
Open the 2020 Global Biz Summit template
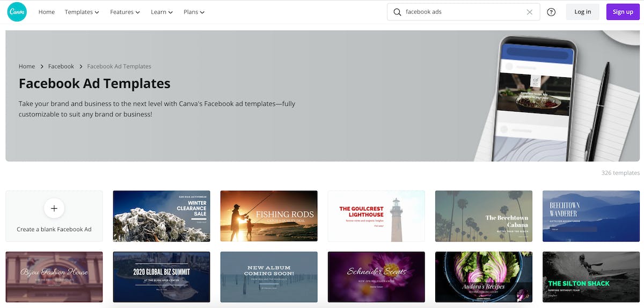pos(162,277)
